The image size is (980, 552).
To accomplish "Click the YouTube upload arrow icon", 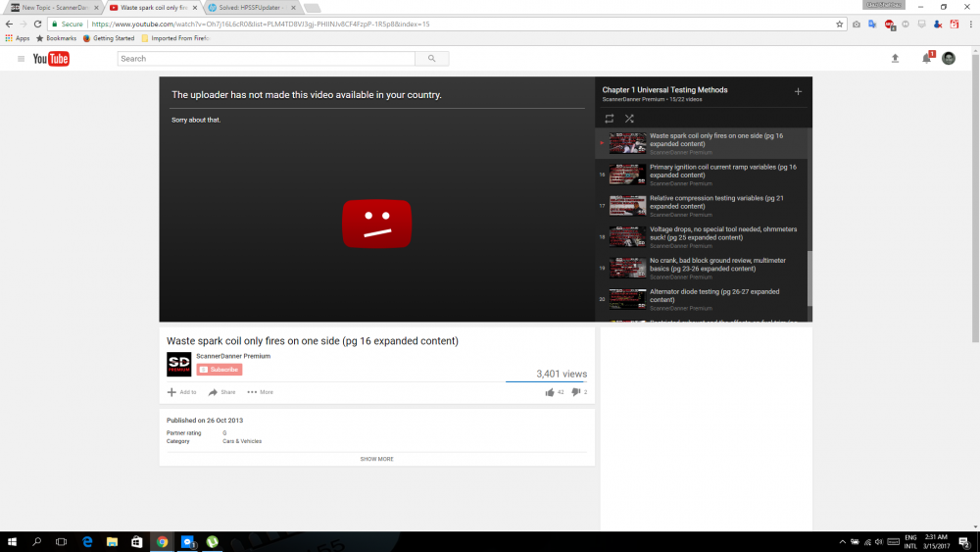I will (895, 59).
